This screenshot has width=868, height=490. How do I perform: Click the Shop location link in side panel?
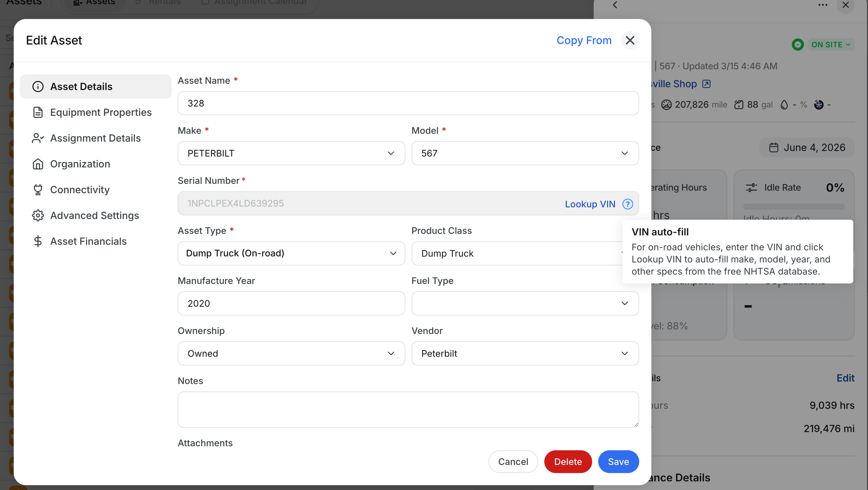point(674,84)
